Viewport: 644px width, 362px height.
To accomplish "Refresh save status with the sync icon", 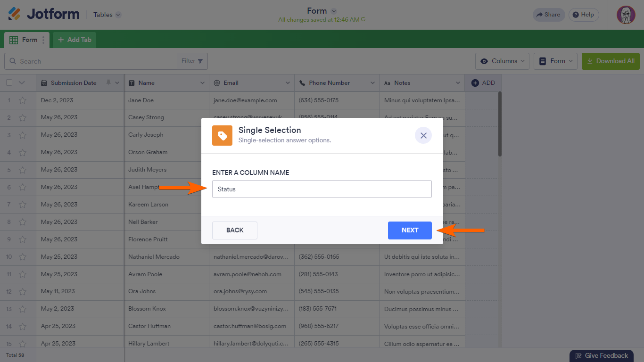I will click(364, 20).
